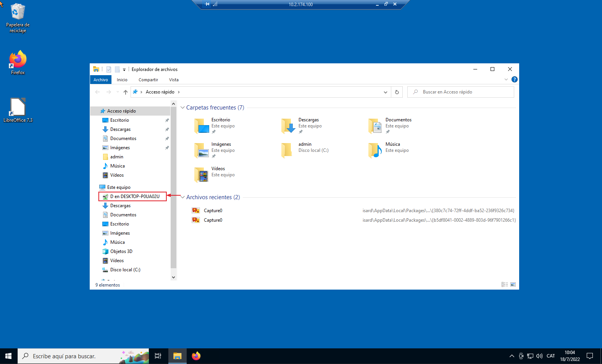Click the refresh button beside address bar
Viewport: 602px width, 364px height.
click(x=397, y=92)
